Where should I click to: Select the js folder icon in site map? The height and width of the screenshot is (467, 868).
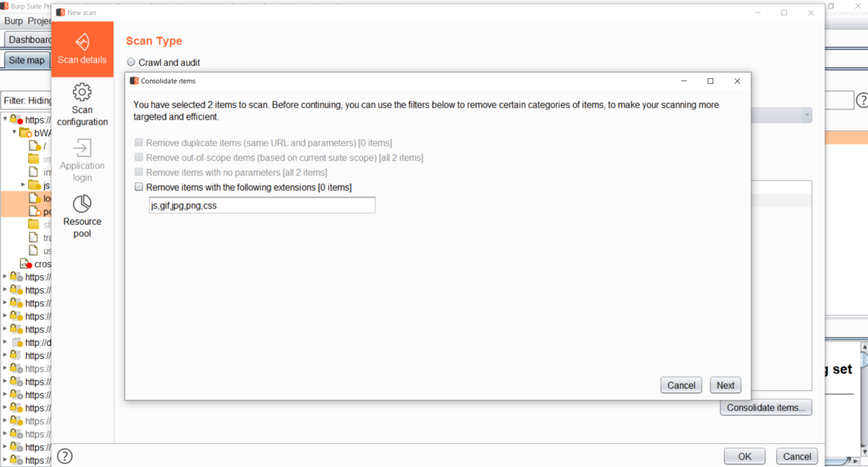pyautogui.click(x=34, y=185)
